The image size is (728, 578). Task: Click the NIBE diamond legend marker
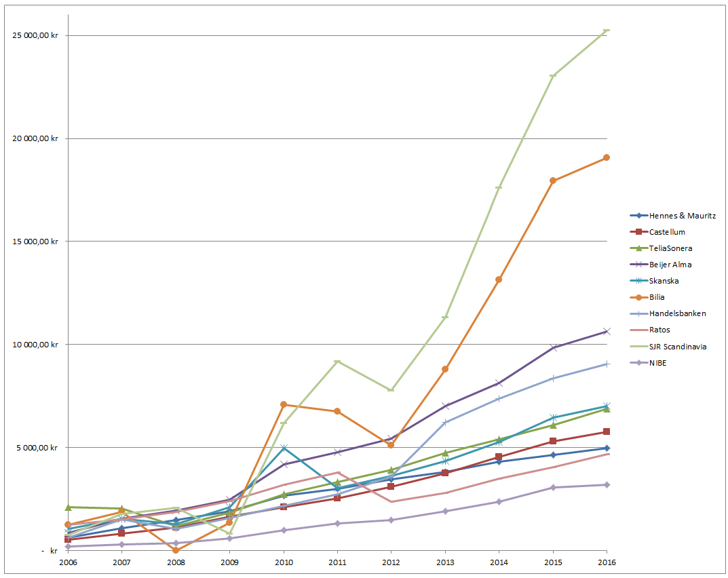(x=638, y=362)
